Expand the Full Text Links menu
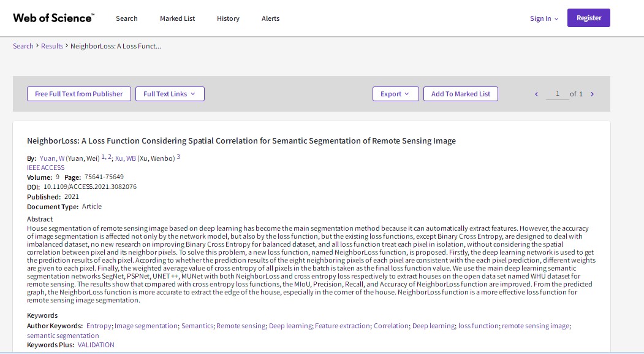644x354 pixels. click(169, 94)
